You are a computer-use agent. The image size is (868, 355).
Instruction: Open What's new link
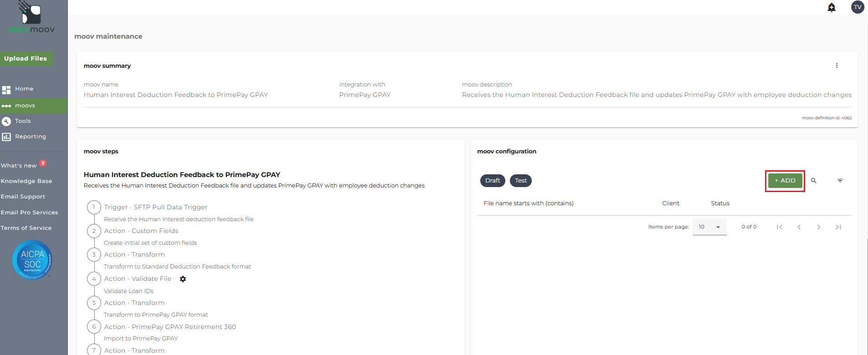coord(19,166)
